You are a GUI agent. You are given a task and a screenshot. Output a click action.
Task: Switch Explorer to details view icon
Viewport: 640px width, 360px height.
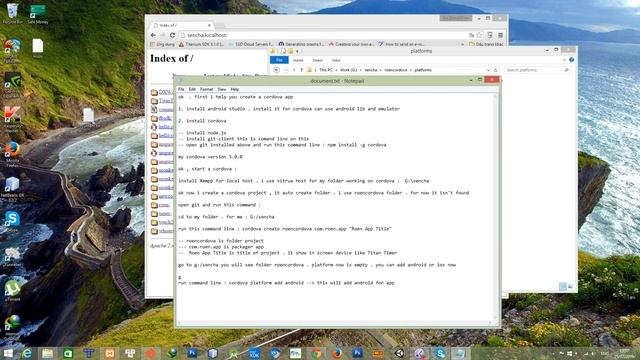pyautogui.click(x=563, y=286)
